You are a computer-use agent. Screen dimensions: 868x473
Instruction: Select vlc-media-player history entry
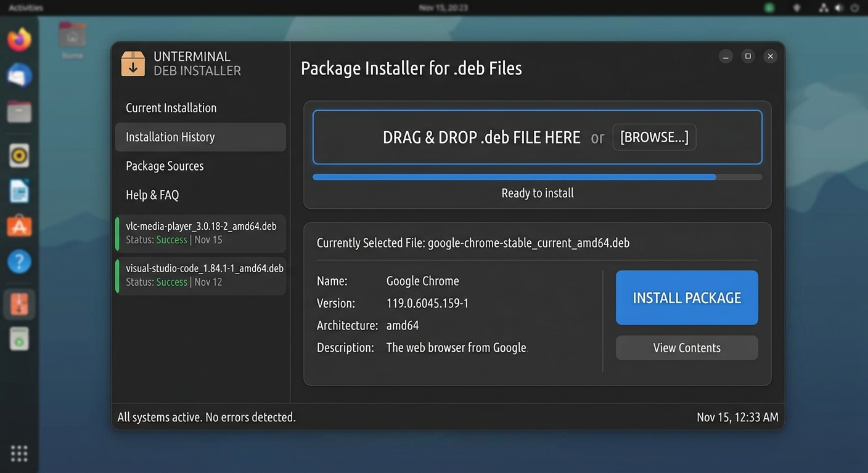[201, 233]
